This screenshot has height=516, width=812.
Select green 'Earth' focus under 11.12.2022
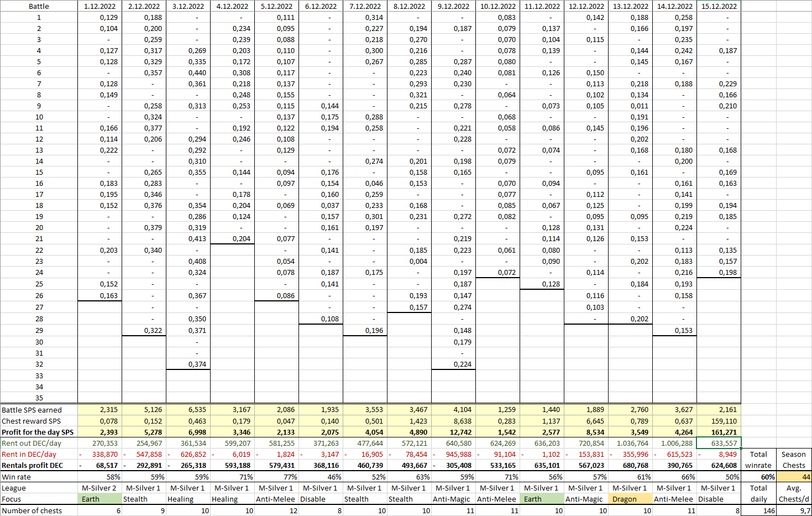(542, 499)
